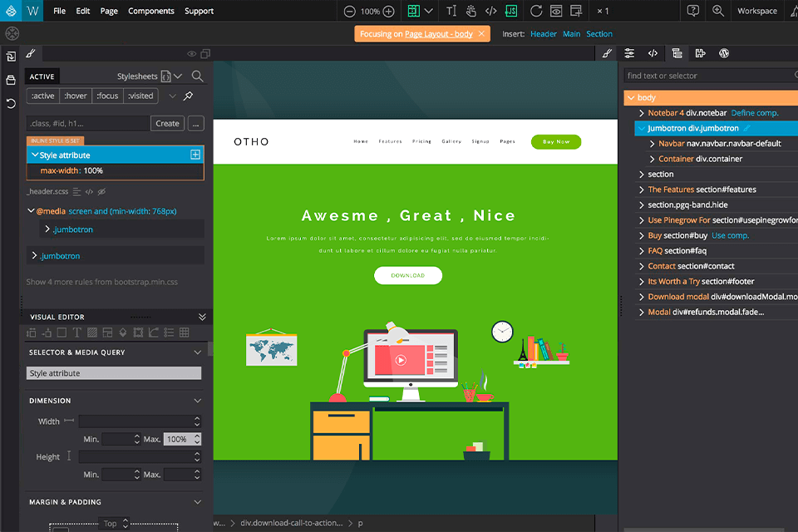This screenshot has height=532, width=798.
Task: Click the WordPress icon in the right toolbar
Action: point(724,53)
